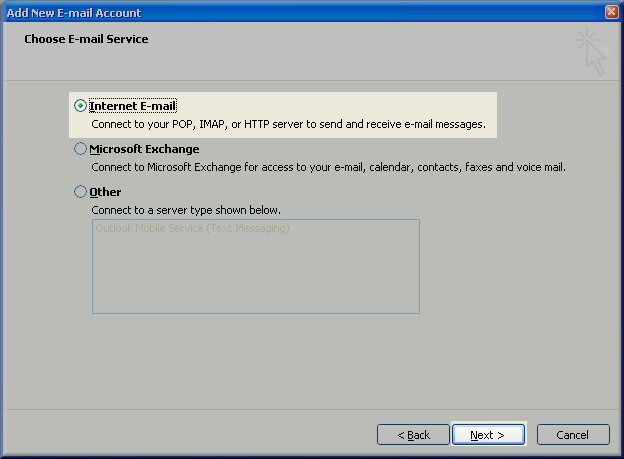Screen dimensions: 624x459
Task: Click the POP, IMAP, or HTTP description text
Action: pyautogui.click(x=288, y=125)
